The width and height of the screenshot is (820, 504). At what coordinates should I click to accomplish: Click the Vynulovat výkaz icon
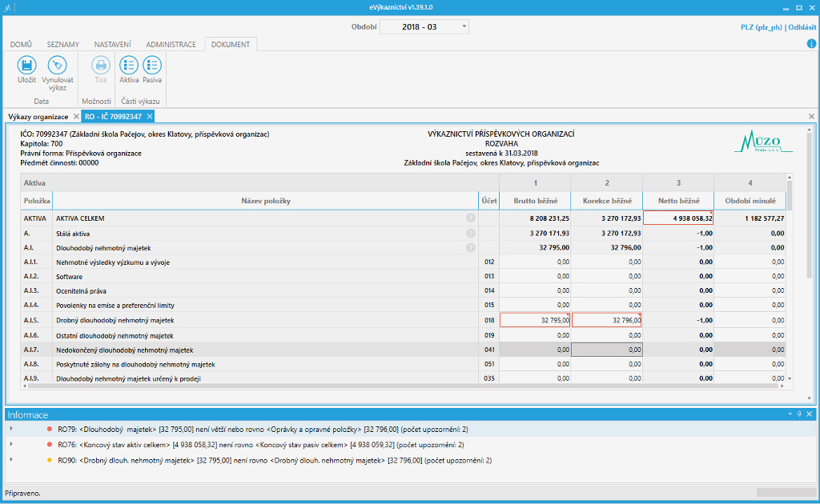[57, 66]
